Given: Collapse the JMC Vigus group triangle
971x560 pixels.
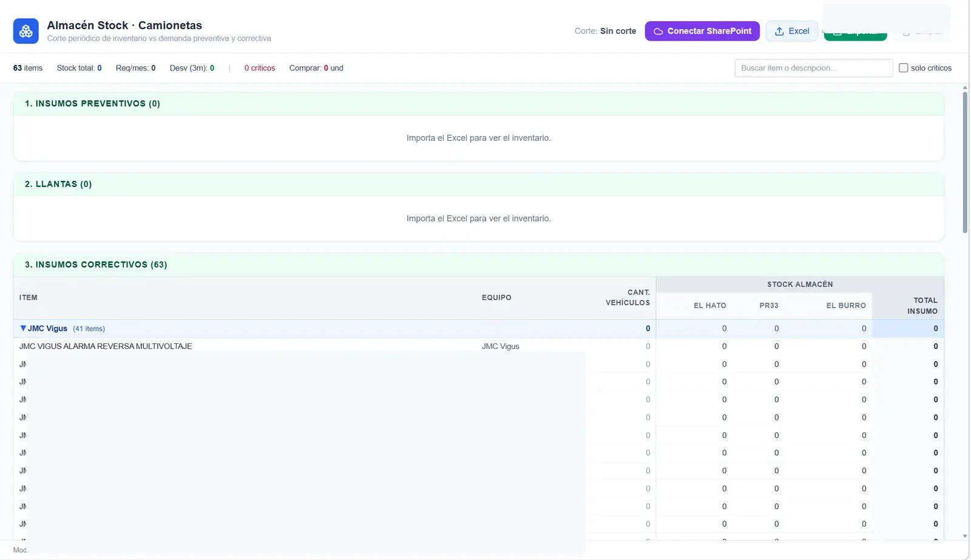Looking at the screenshot, I should [x=23, y=328].
